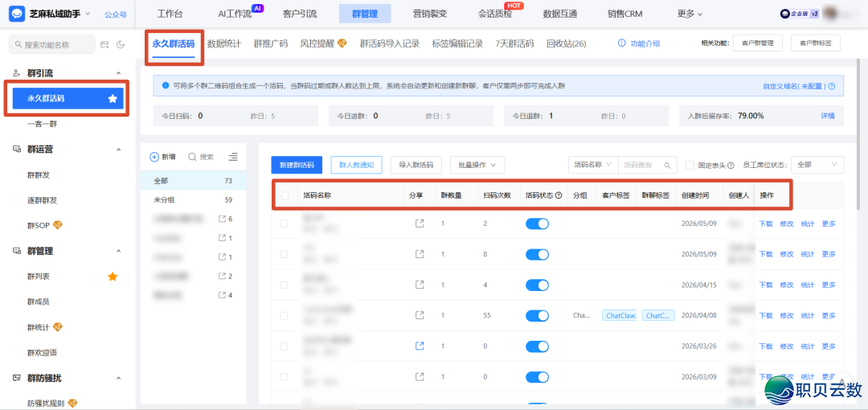Turn off the 活码状态 switch in the 2-scan row
Screen dimensions: 868x410
[537, 223]
